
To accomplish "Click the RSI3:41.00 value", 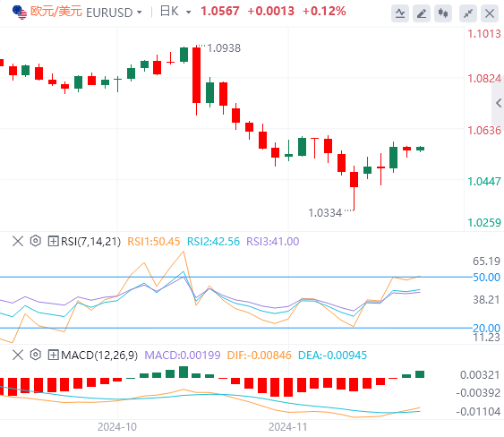I will [x=272, y=242].
